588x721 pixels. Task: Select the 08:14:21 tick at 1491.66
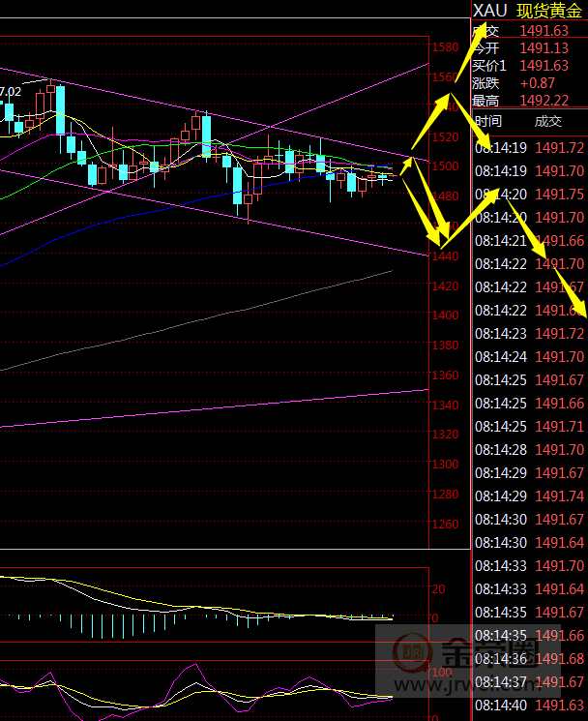point(530,241)
